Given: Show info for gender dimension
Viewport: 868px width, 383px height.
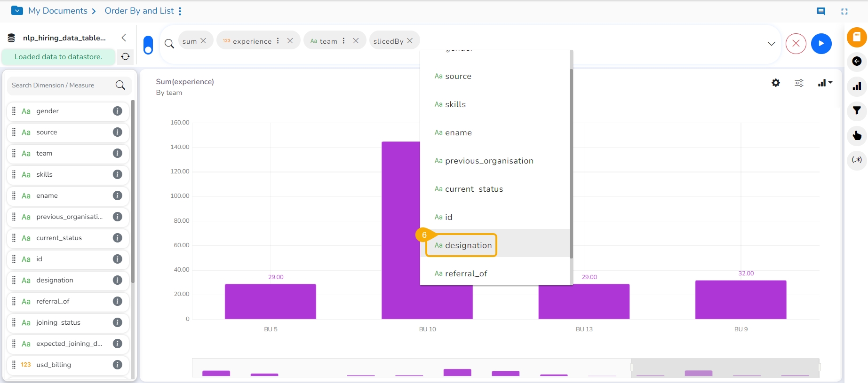Looking at the screenshot, I should coord(118,111).
